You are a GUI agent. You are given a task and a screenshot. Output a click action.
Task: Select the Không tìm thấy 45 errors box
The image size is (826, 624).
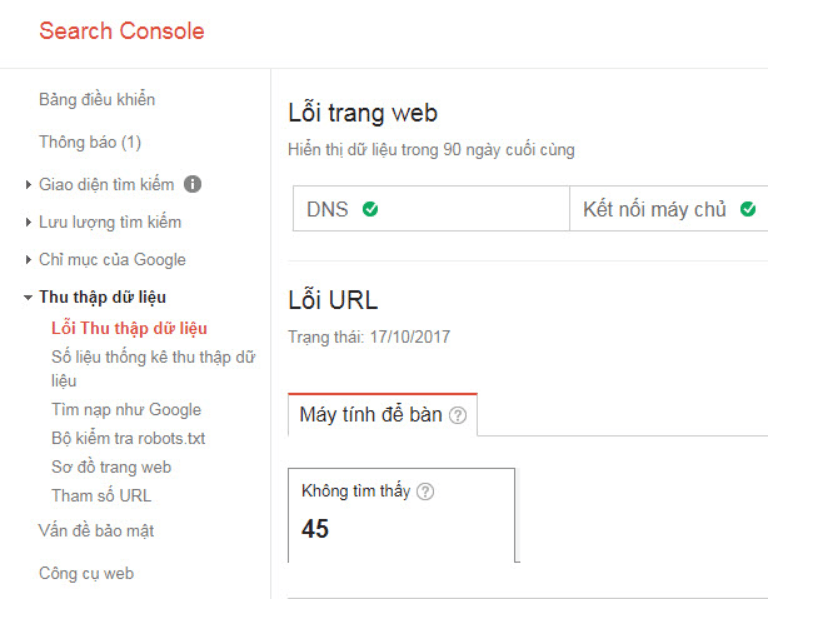pos(401,514)
